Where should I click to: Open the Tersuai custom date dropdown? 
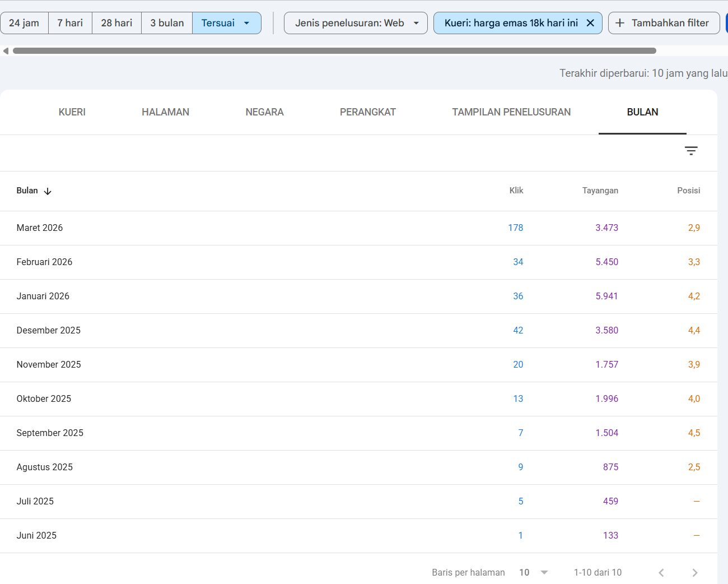[x=226, y=23]
